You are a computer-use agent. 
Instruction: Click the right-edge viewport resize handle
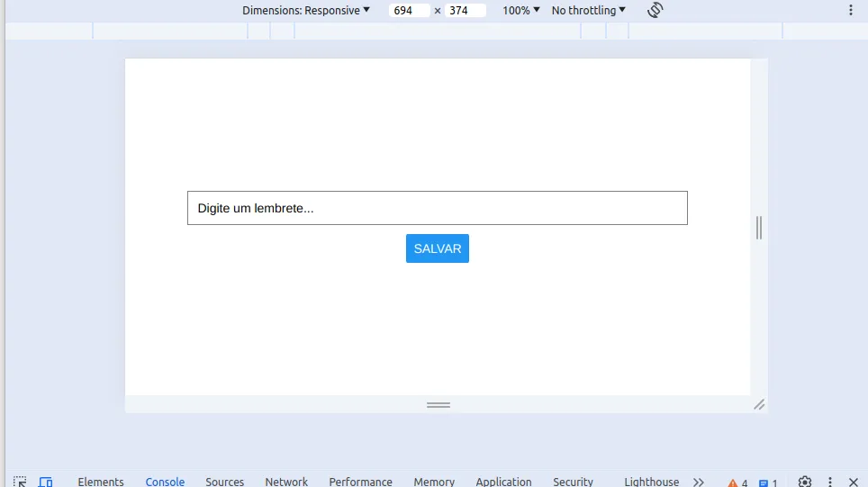coord(759,228)
